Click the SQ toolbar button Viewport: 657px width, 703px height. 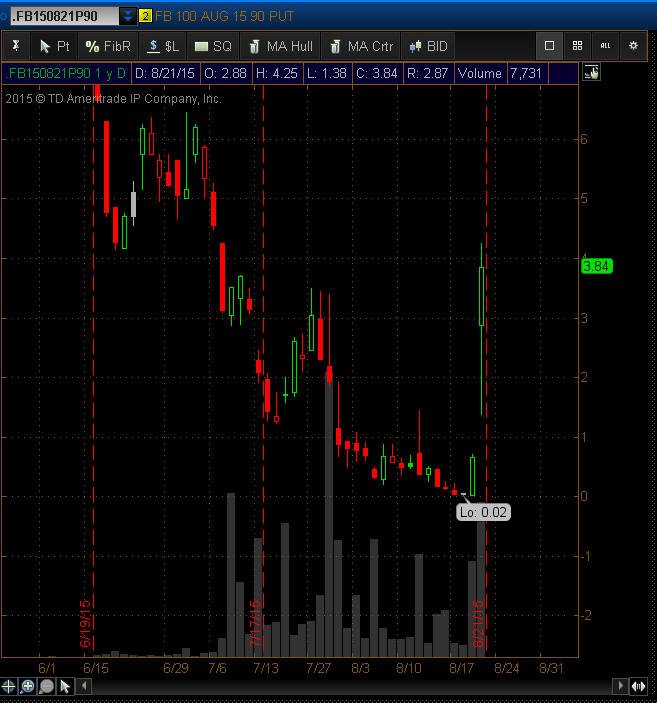tap(213, 46)
